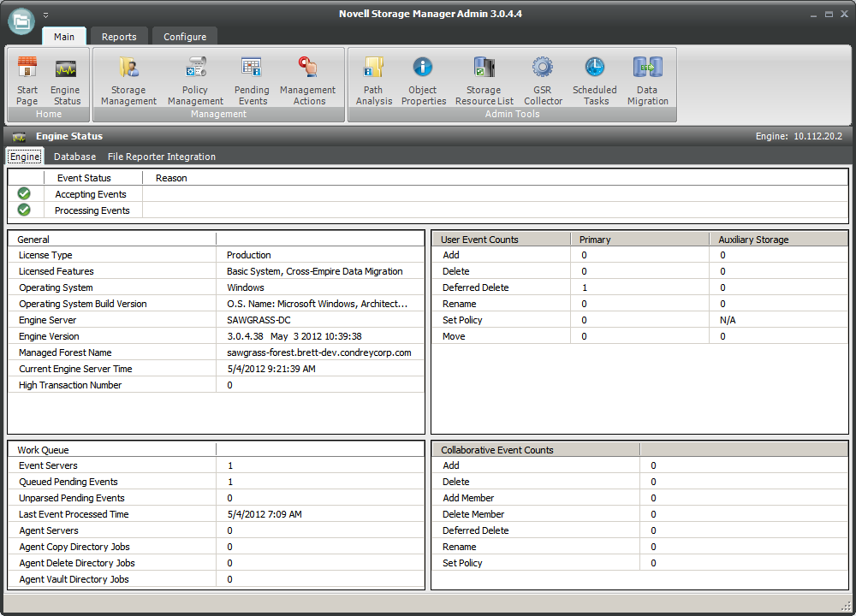Open the Database sub-tab
This screenshot has width=856, height=616.
74,157
